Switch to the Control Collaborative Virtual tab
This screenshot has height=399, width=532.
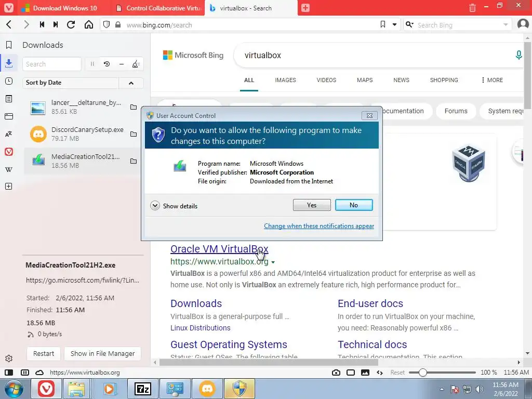pos(158,8)
